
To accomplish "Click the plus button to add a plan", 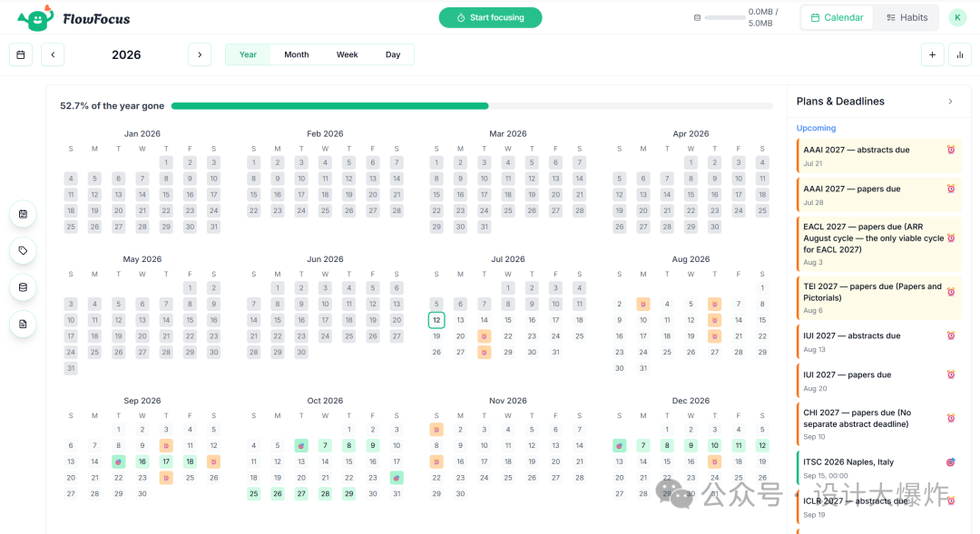I will [x=932, y=55].
